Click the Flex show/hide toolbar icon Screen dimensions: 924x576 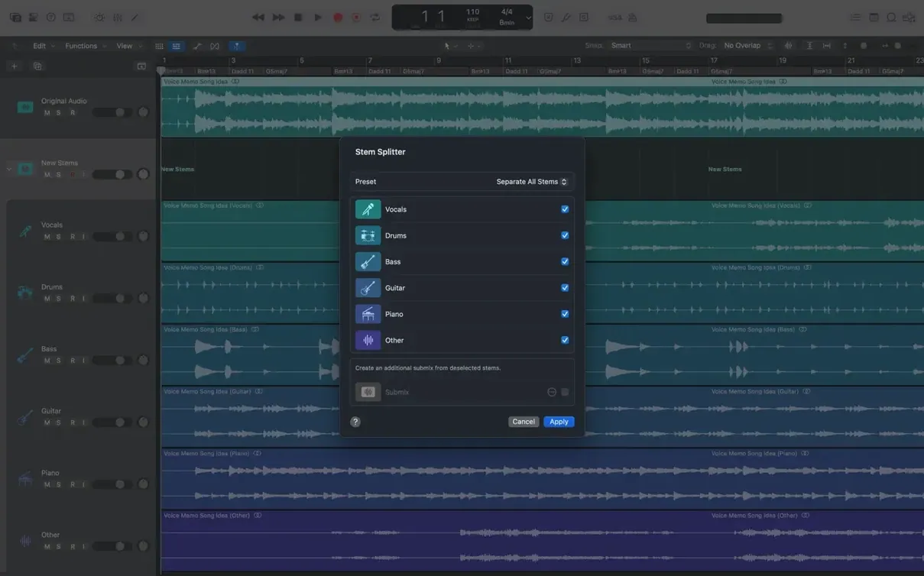[x=215, y=46]
